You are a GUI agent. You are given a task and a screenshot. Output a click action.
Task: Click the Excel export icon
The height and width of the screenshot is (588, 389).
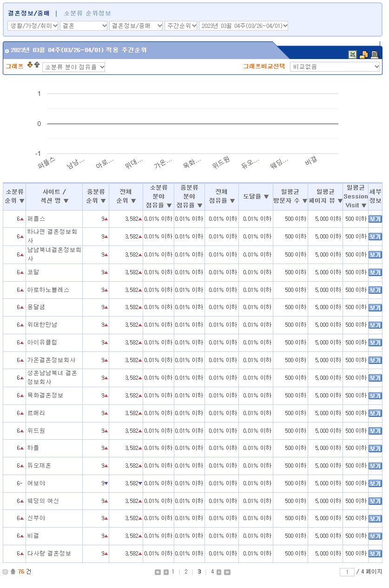tap(353, 54)
